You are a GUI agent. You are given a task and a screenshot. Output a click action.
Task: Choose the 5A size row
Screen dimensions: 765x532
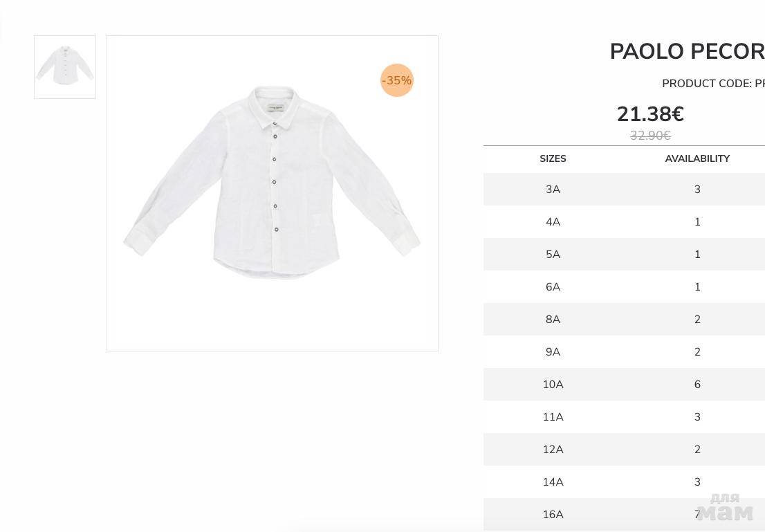click(x=553, y=255)
